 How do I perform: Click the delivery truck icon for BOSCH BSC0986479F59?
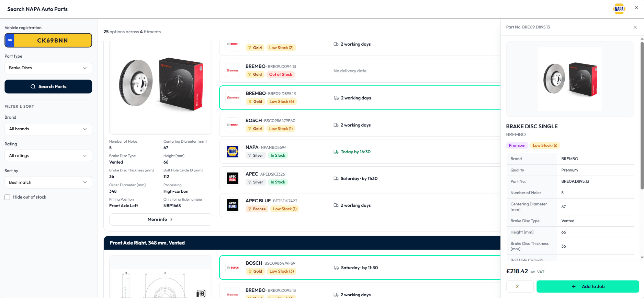pos(336,268)
